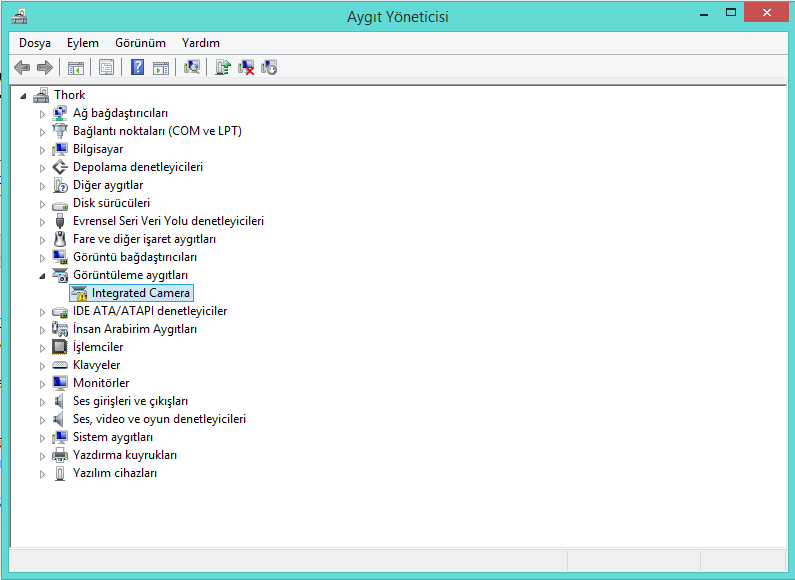Click the Yazılım cihazları device icon
Image resolution: width=795 pixels, height=580 pixels.
(60, 473)
